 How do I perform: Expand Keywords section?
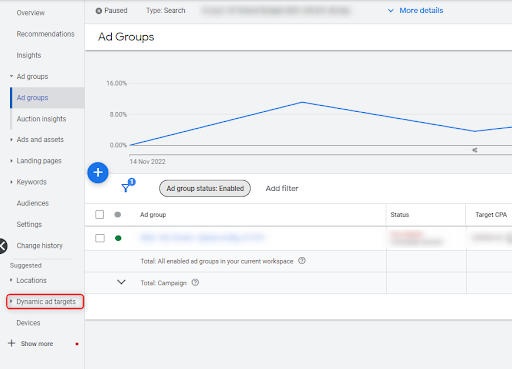[x=11, y=182]
